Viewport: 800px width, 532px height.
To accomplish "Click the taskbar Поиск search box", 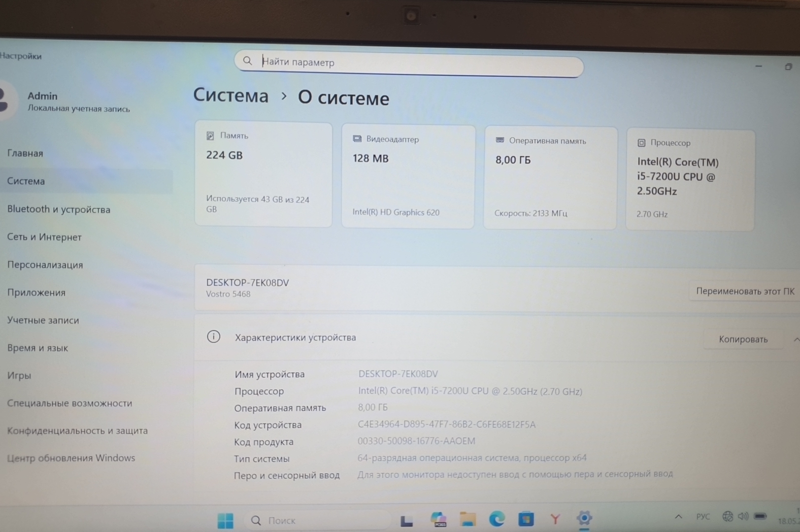I will pos(318,521).
